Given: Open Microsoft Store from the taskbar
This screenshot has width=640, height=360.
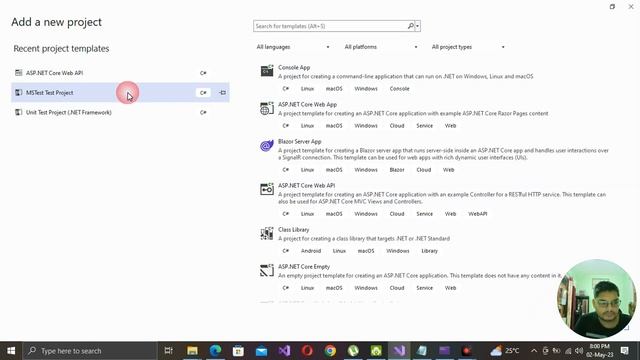Looking at the screenshot, I should coord(238,351).
